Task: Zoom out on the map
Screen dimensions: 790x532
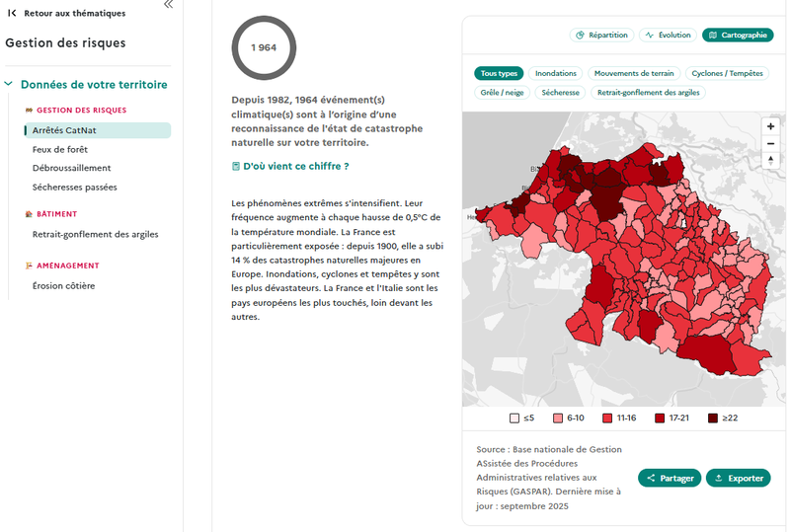Action: 770,143
